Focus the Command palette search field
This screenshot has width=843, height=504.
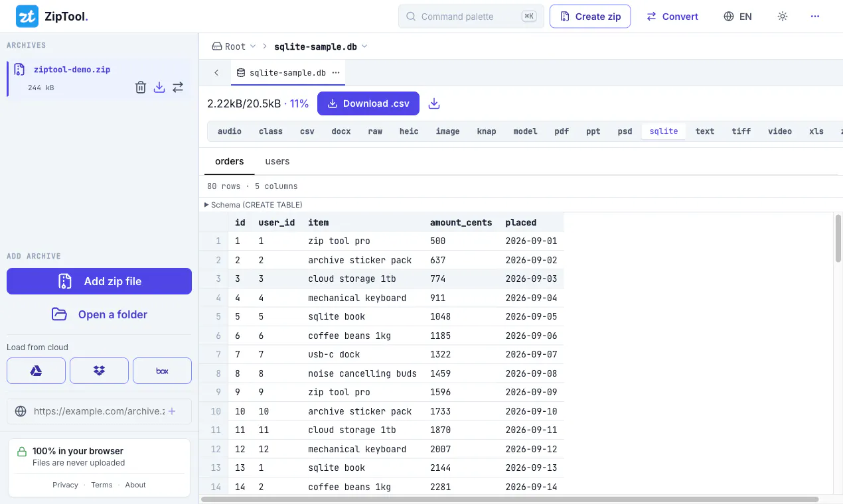471,17
